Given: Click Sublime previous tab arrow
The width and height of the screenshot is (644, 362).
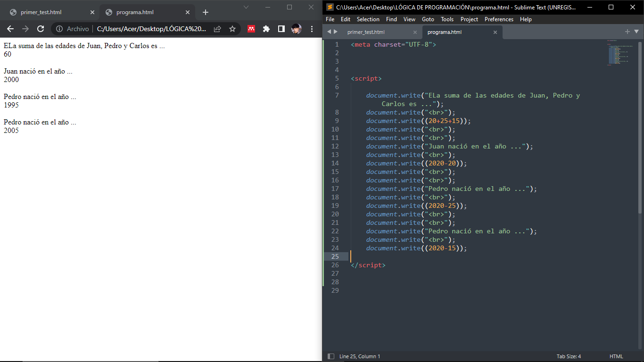Looking at the screenshot, I should point(329,32).
